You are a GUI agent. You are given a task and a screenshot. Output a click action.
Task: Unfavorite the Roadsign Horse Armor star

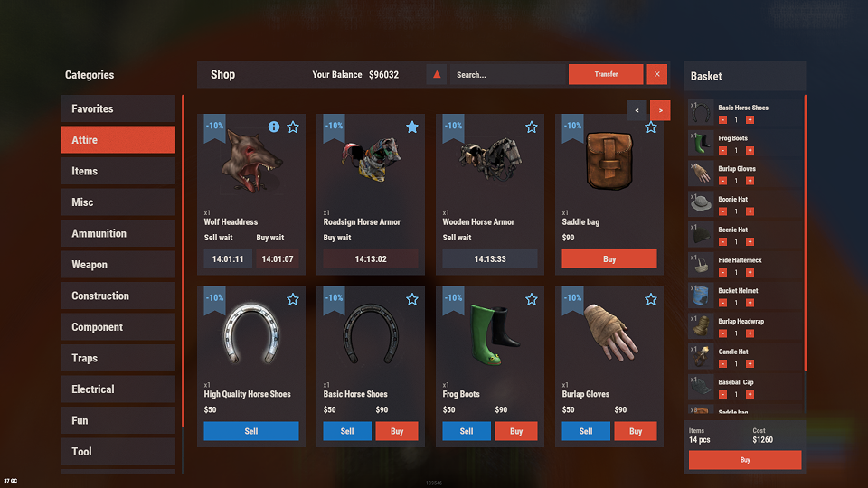click(x=412, y=127)
